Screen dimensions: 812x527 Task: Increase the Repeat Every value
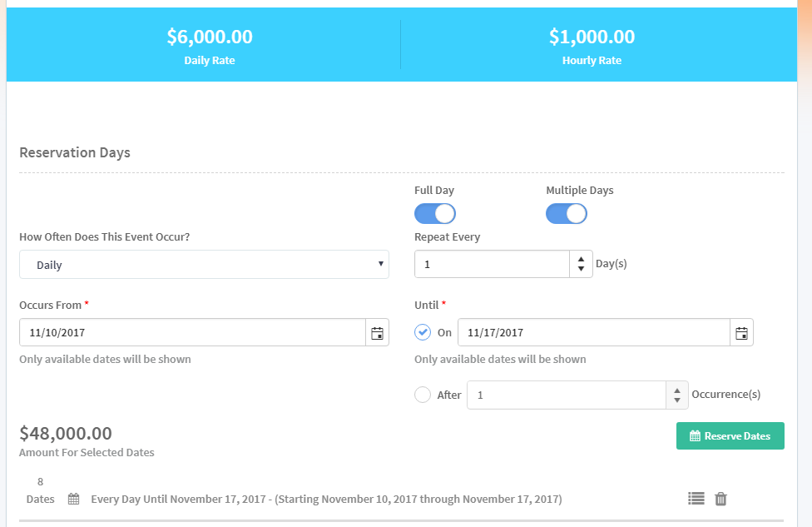(x=581, y=259)
